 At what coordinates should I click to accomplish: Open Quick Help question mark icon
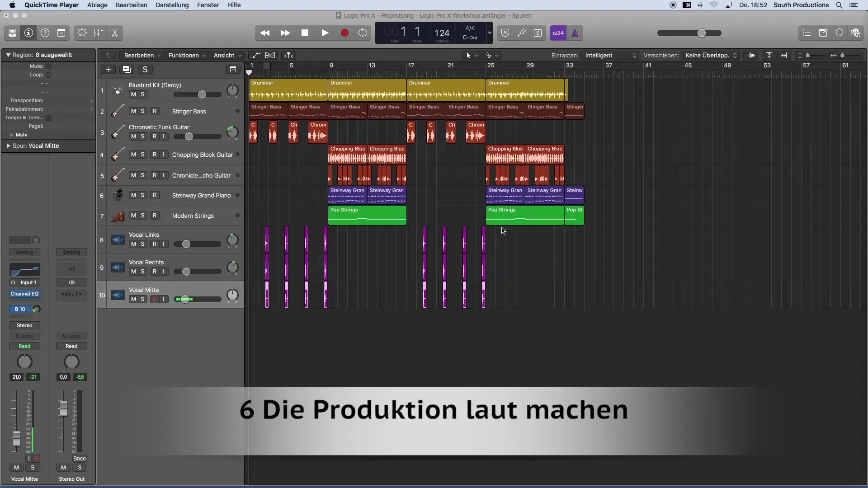pos(45,33)
